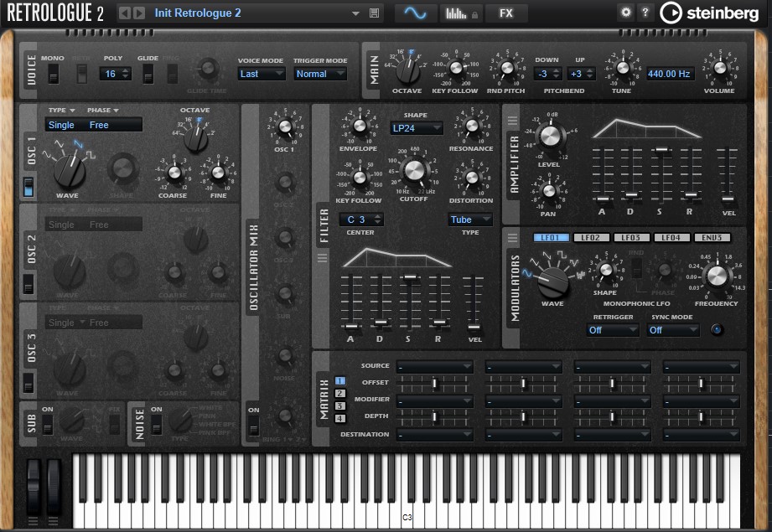This screenshot has width=772, height=532.
Task: Select the OSC 1 sine waveform icon
Action: (47, 154)
